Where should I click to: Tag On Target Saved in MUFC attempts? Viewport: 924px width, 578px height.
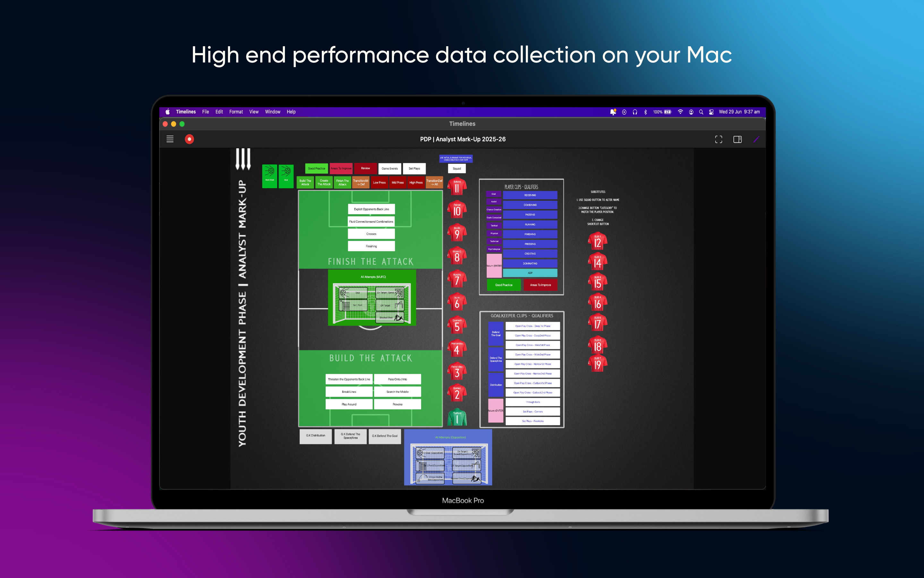[389, 293]
